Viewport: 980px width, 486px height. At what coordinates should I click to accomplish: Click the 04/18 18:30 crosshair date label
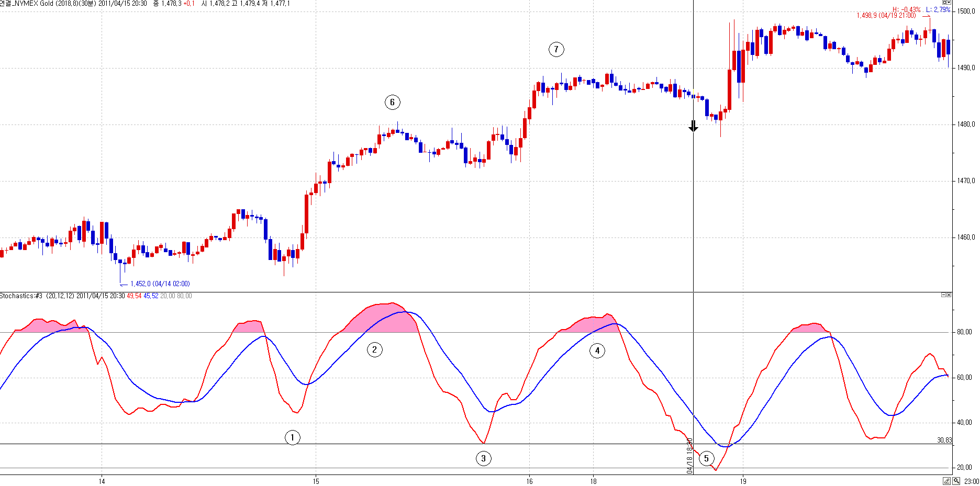pyautogui.click(x=689, y=456)
